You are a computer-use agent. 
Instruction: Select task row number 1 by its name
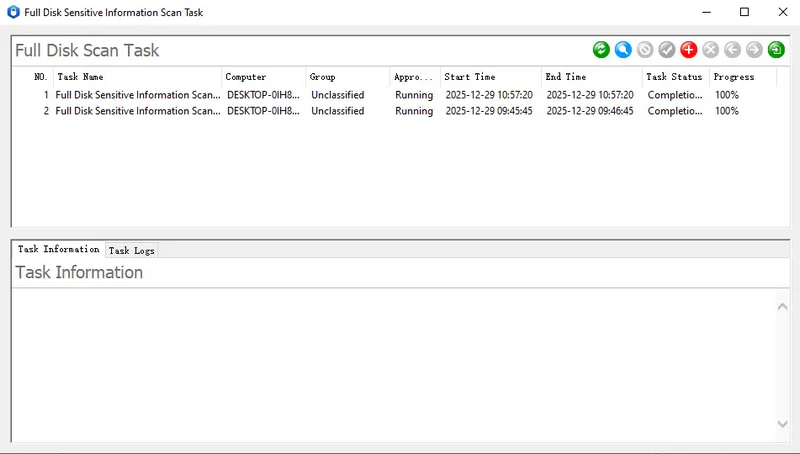coord(138,95)
